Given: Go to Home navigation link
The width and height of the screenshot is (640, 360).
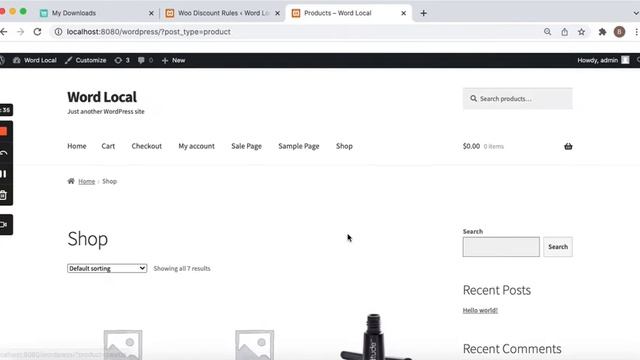Looking at the screenshot, I should point(77,146).
